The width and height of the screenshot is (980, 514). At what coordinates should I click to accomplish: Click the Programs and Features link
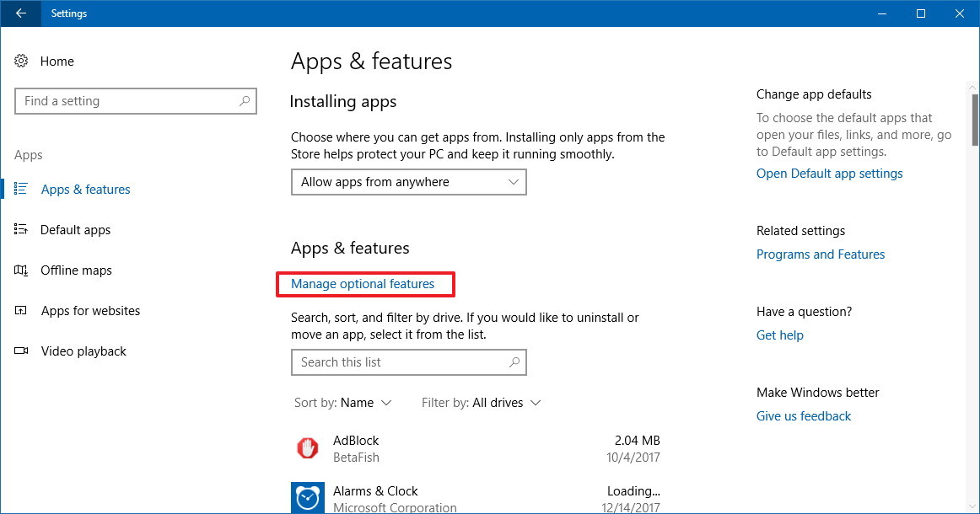(821, 254)
